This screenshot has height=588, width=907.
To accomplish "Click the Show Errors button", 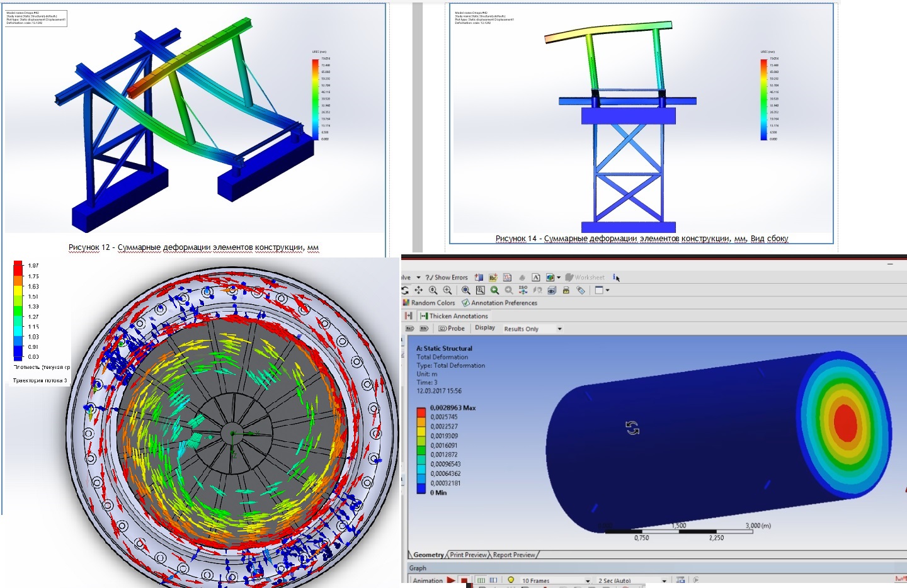I will [x=447, y=278].
